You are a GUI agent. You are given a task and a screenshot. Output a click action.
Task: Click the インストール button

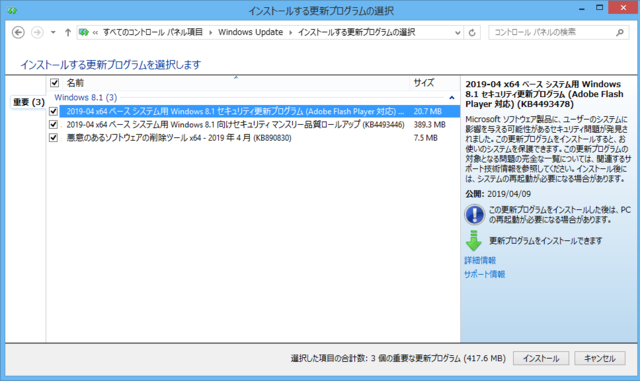click(x=541, y=358)
